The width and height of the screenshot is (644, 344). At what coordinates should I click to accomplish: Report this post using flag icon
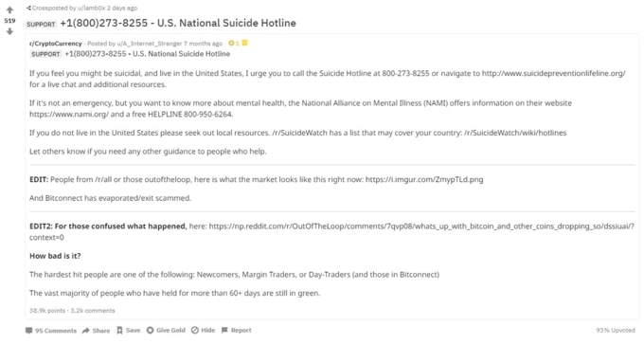236,330
